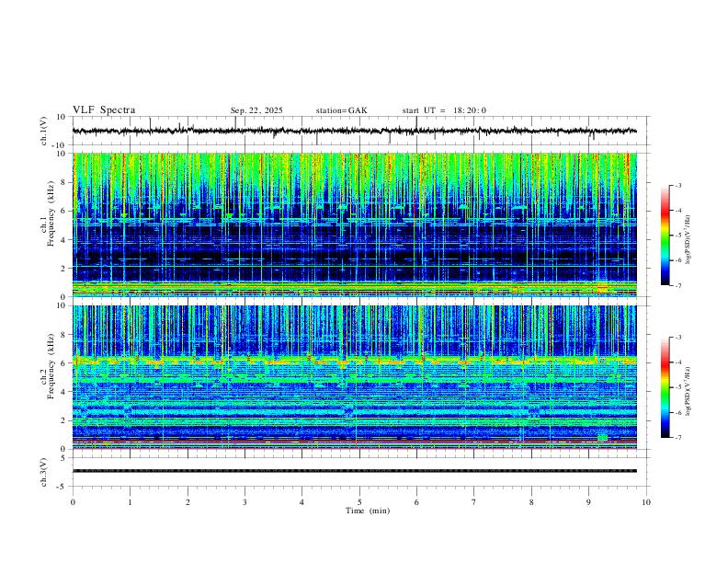
Task: Click the date 'Sep. 22, 2025'
Action: tap(256, 110)
